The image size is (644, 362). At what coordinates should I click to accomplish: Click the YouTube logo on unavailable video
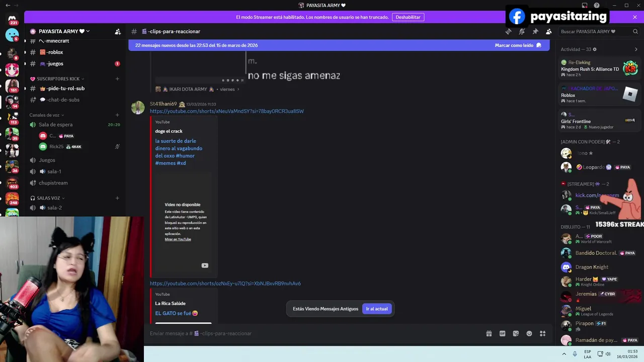(205, 265)
